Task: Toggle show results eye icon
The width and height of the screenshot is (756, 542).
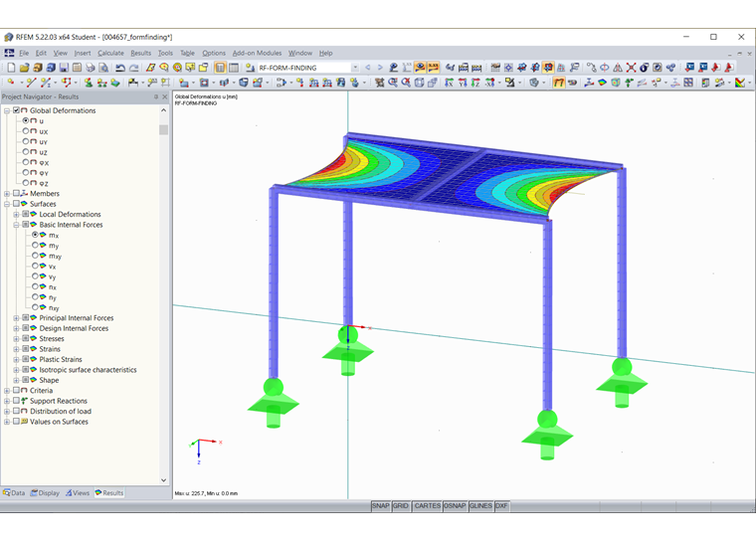Action: (x=420, y=68)
